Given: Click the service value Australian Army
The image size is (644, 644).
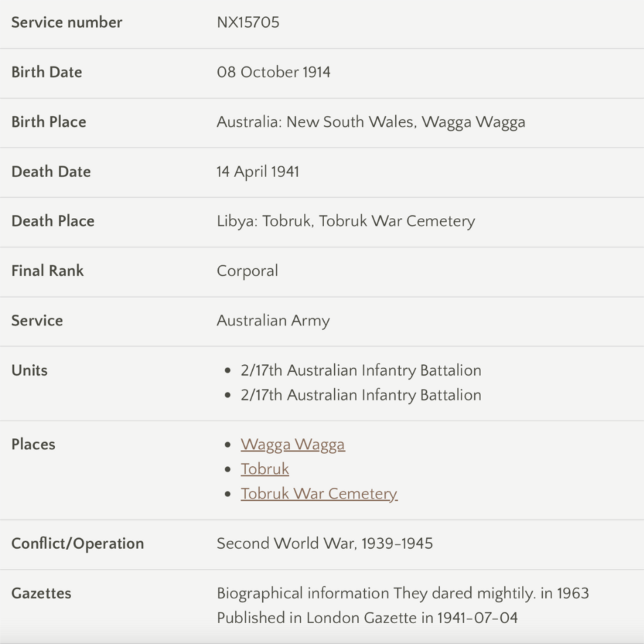Looking at the screenshot, I should coord(273,321).
